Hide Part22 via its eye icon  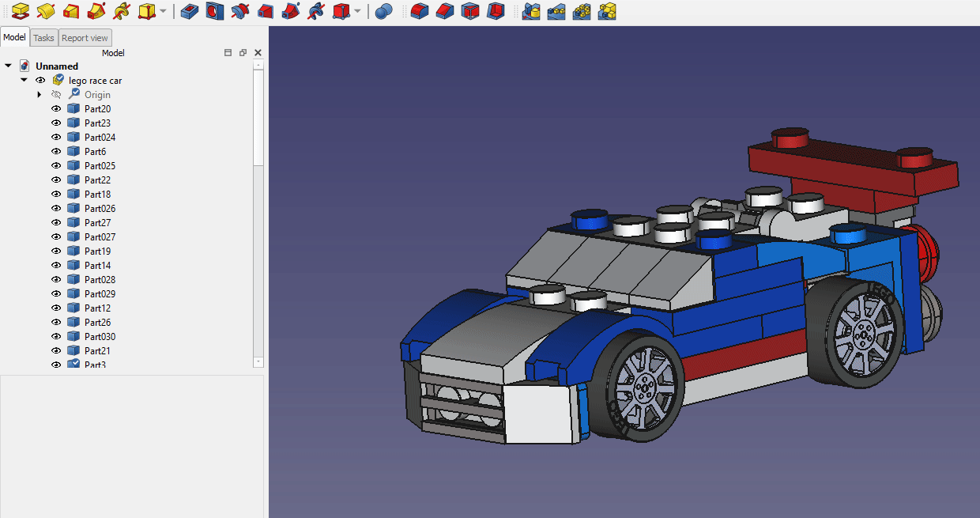pos(56,180)
